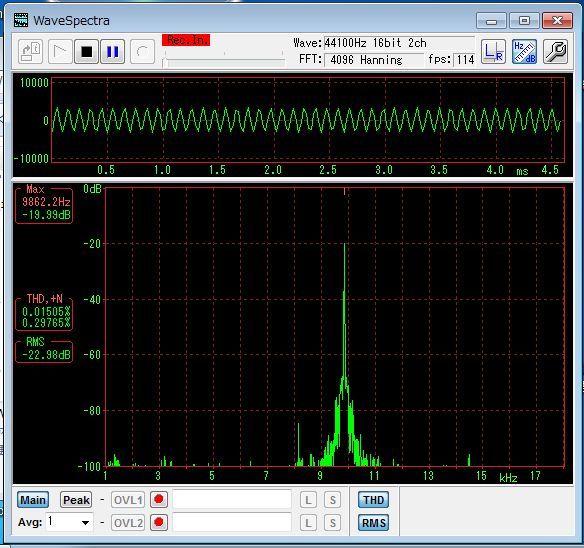Open the L/R channel selection icon
Image resolution: width=584 pixels, height=548 pixels.
coord(493,51)
